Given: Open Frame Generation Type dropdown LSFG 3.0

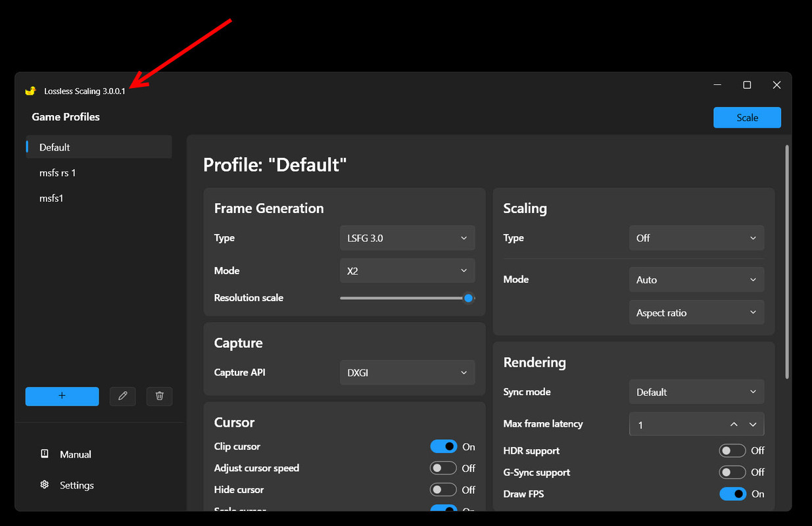Looking at the screenshot, I should click(407, 238).
